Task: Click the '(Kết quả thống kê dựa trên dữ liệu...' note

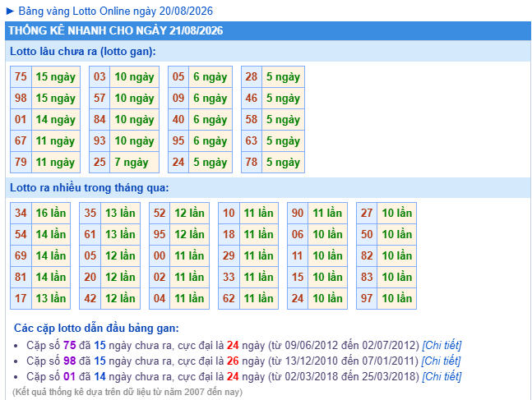Action: point(127,392)
